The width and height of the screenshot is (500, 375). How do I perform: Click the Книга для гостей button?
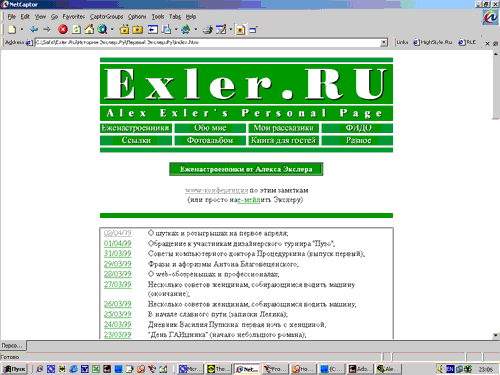283,140
